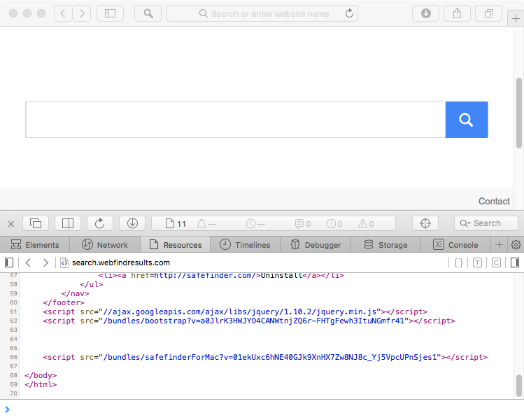
Task: Open the Share menu
Action: pyautogui.click(x=457, y=13)
